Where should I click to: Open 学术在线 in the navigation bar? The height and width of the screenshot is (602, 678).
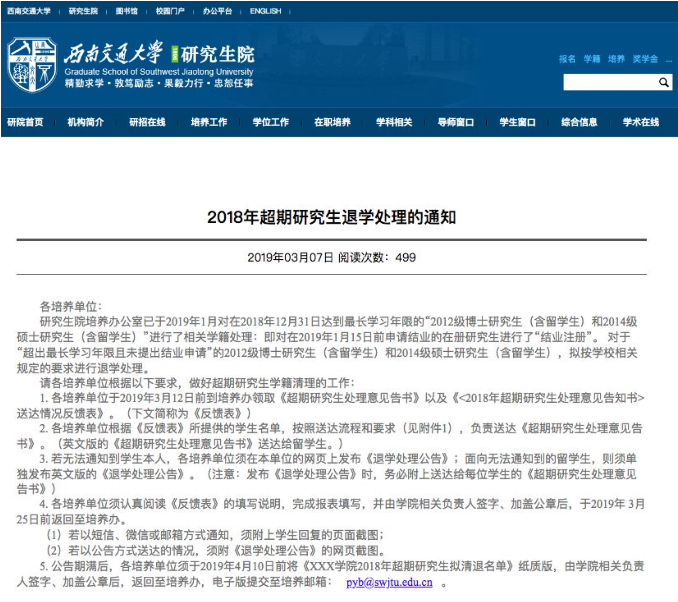(x=641, y=122)
